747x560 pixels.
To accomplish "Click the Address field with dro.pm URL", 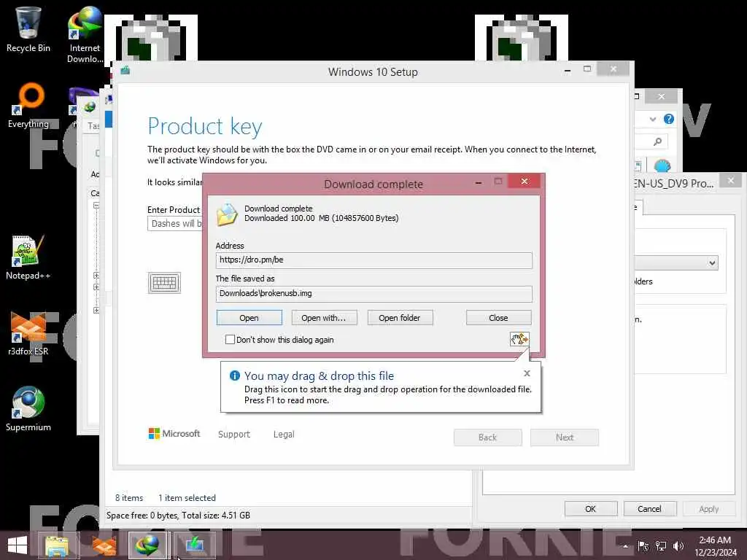I will click(374, 260).
